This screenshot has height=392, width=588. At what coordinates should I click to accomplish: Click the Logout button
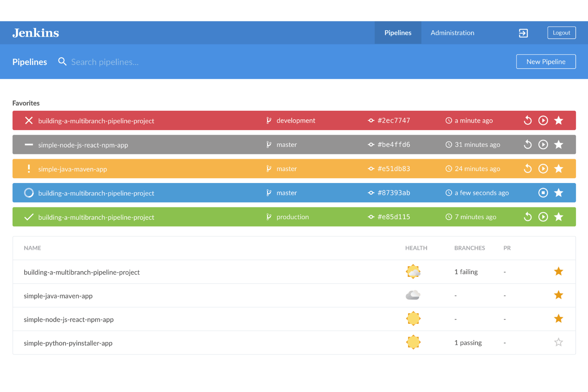[x=561, y=33]
